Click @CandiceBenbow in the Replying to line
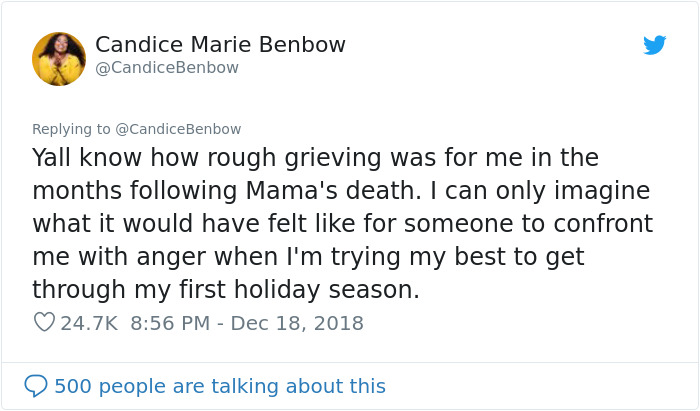This screenshot has width=700, height=411. point(178,129)
